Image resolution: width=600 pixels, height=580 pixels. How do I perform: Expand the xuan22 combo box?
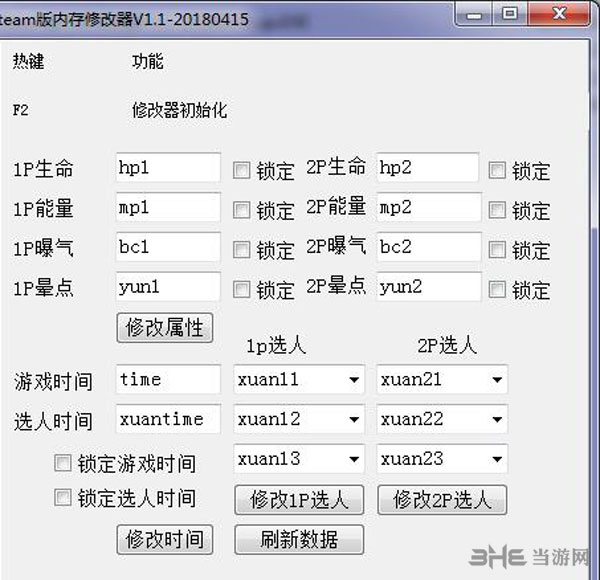(442, 419)
